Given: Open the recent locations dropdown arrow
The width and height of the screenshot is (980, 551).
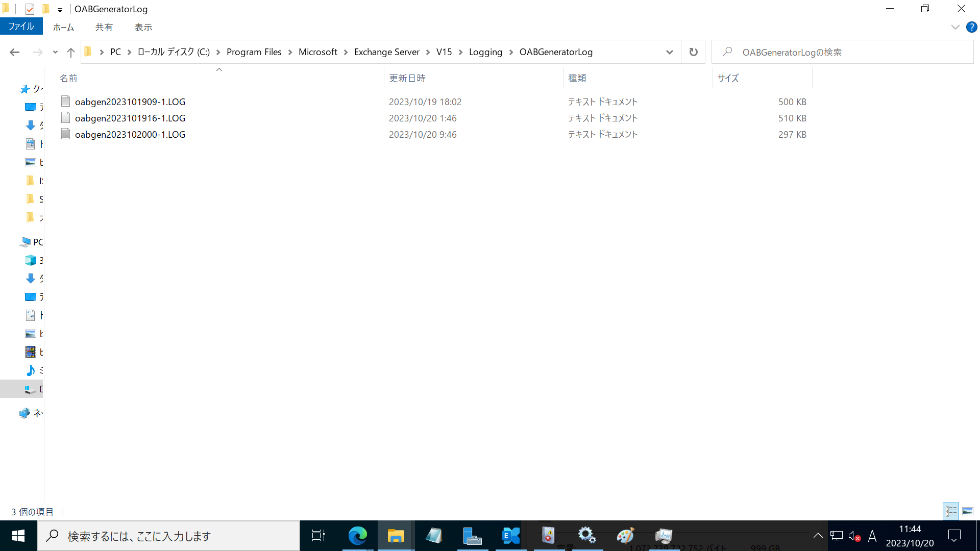Looking at the screenshot, I should pos(55,52).
